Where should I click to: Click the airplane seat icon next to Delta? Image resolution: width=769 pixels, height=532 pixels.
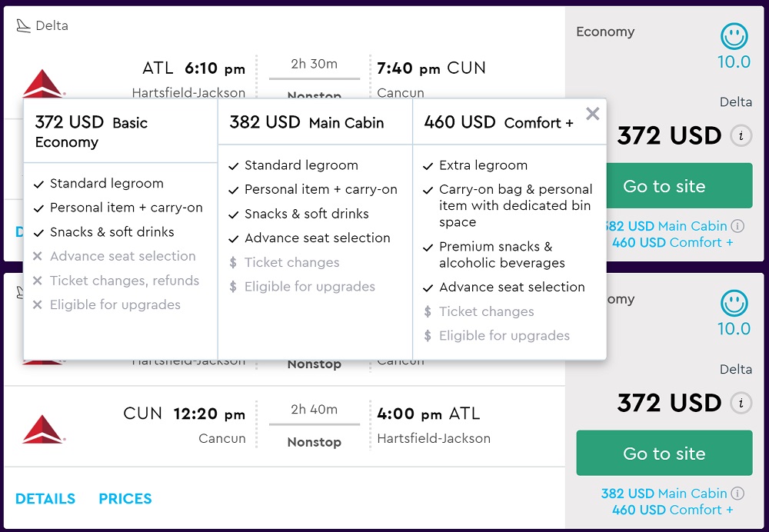coord(23,26)
